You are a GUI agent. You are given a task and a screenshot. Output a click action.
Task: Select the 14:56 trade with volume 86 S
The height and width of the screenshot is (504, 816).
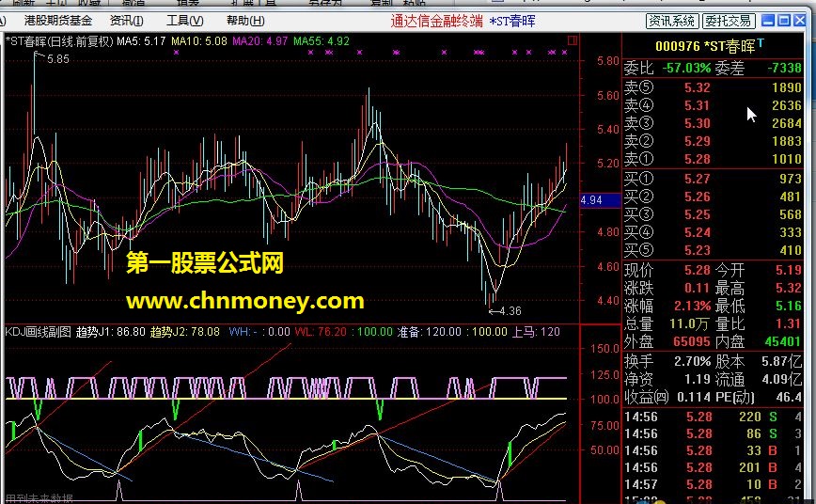713,433
